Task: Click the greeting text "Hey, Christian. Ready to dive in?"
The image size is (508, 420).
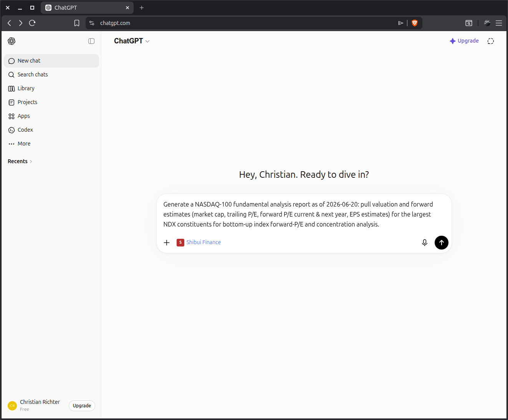Action: pos(304,175)
